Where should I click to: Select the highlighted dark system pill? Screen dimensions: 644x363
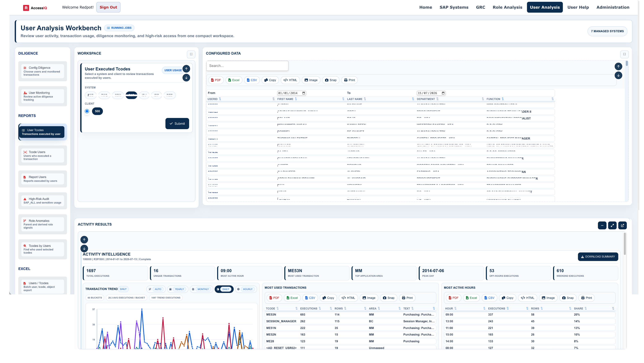[x=132, y=95]
